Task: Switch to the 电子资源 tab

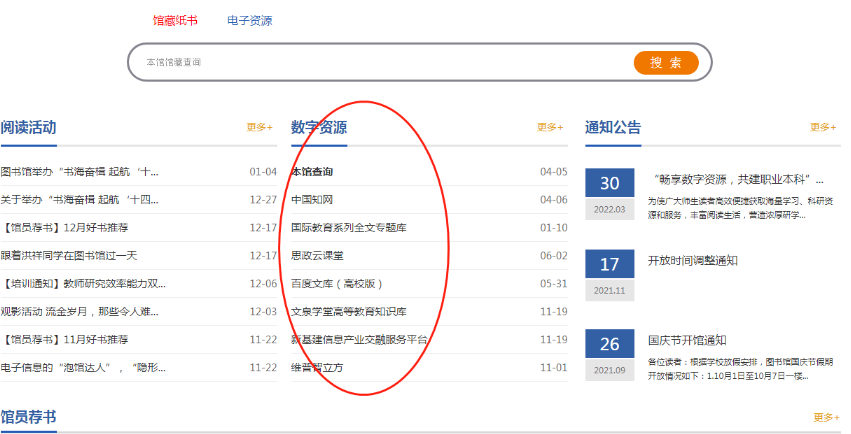Action: coord(249,20)
